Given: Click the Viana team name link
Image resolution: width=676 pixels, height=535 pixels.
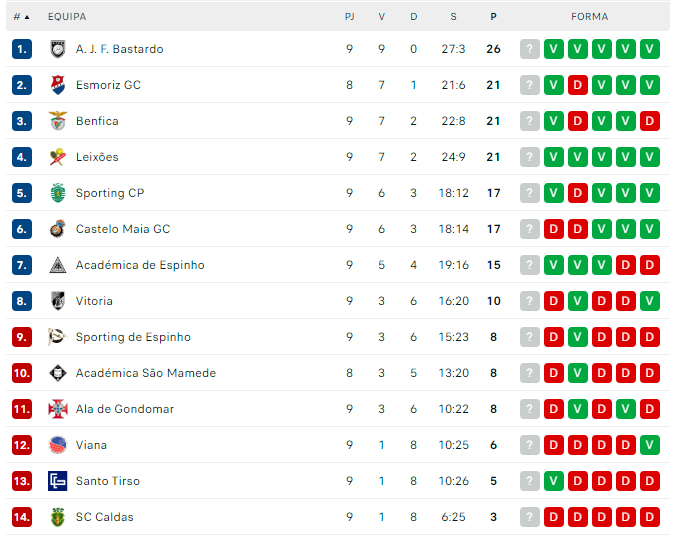Looking at the screenshot, I should [x=91, y=445].
